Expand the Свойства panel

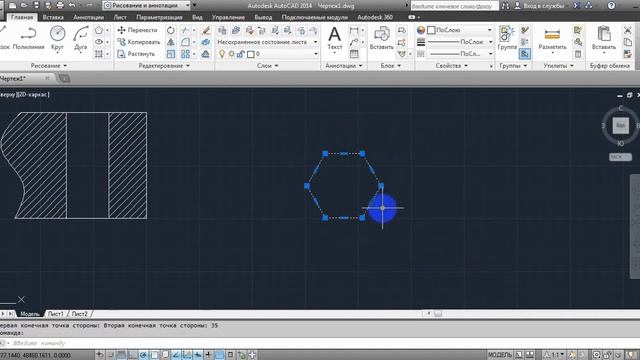pyautogui.click(x=451, y=66)
